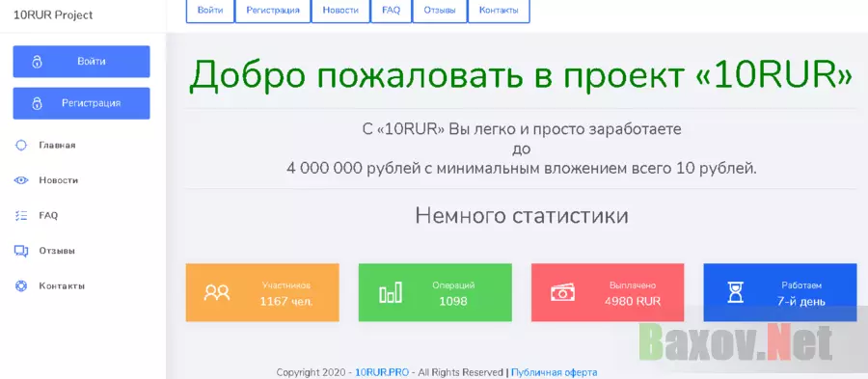The width and height of the screenshot is (868, 379).
Task: Click the checklist icon beside FAQ
Action: click(21, 215)
